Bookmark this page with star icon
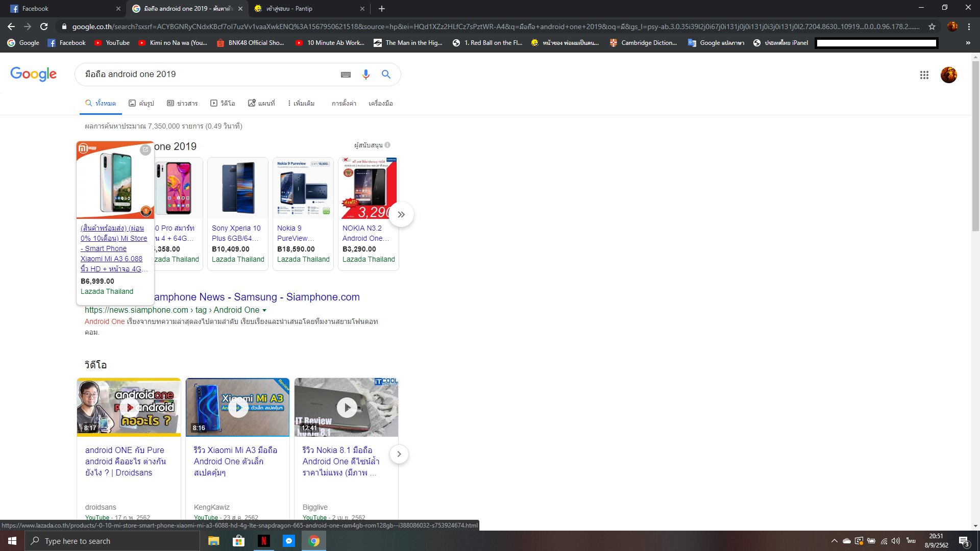The width and height of the screenshot is (980, 551). point(932,27)
